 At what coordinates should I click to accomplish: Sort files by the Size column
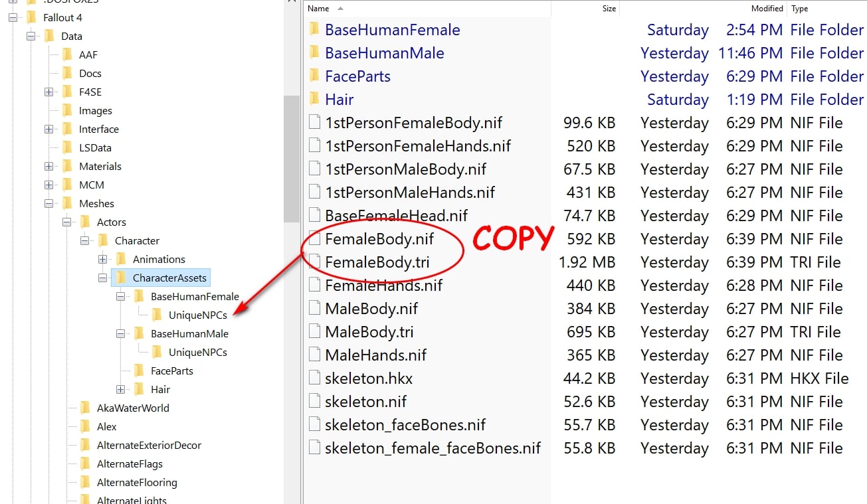pyautogui.click(x=608, y=8)
